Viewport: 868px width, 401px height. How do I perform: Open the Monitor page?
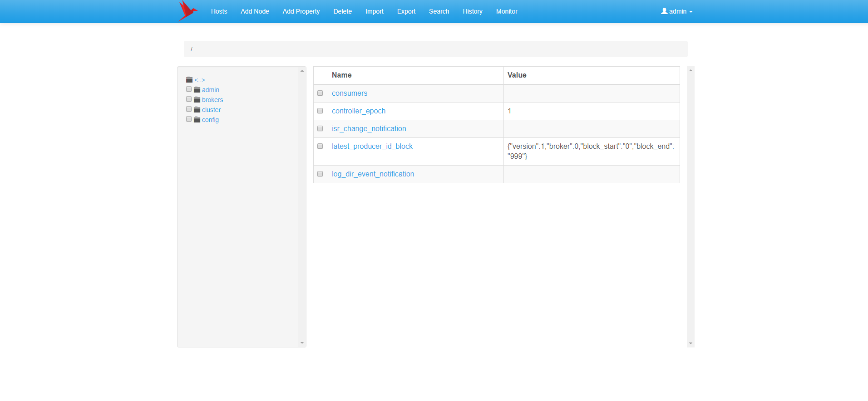tap(507, 11)
